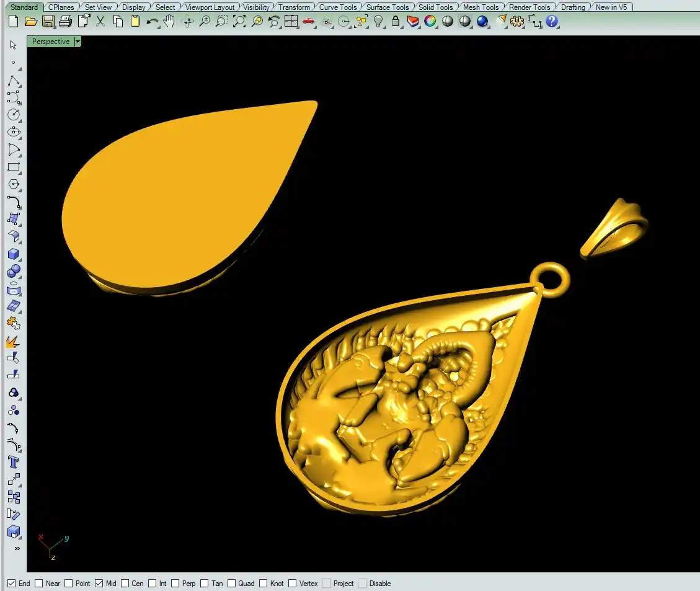
Task: Click the Polyline tool icon
Action: point(13,81)
